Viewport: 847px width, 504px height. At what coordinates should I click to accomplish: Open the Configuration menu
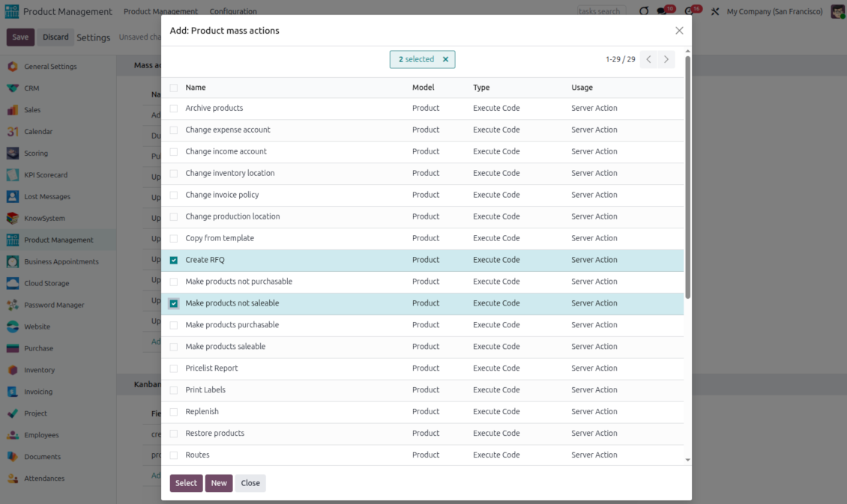233,12
